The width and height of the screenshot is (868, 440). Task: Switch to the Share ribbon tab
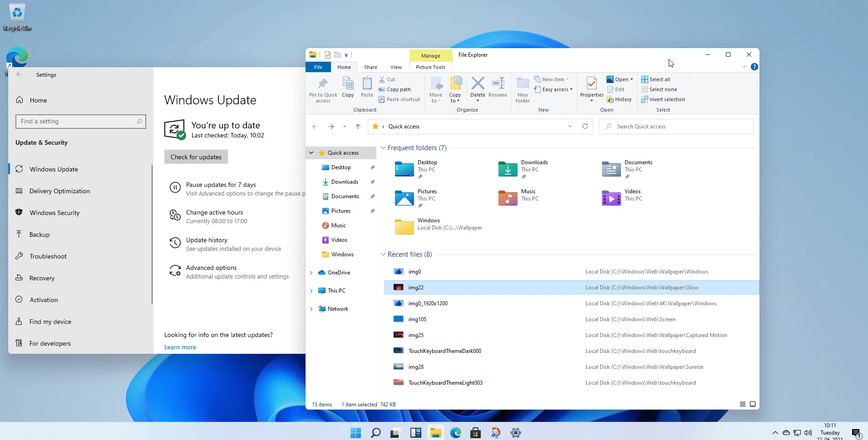pyautogui.click(x=370, y=67)
